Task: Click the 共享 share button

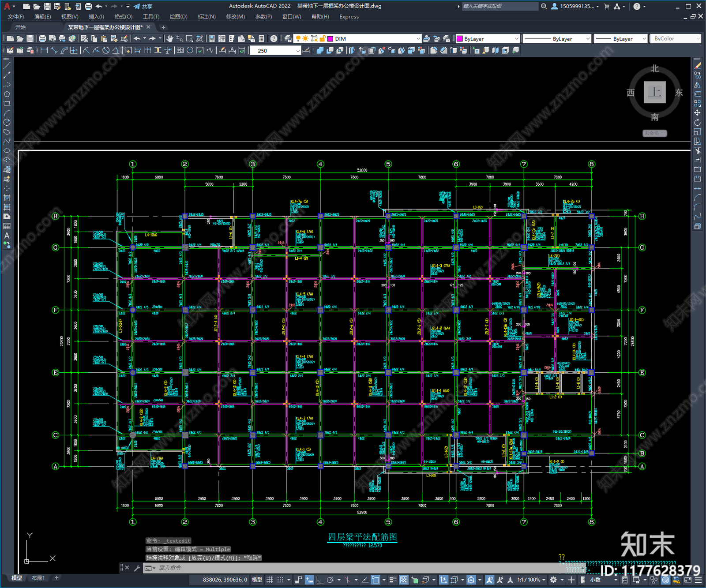Action: (x=143, y=6)
